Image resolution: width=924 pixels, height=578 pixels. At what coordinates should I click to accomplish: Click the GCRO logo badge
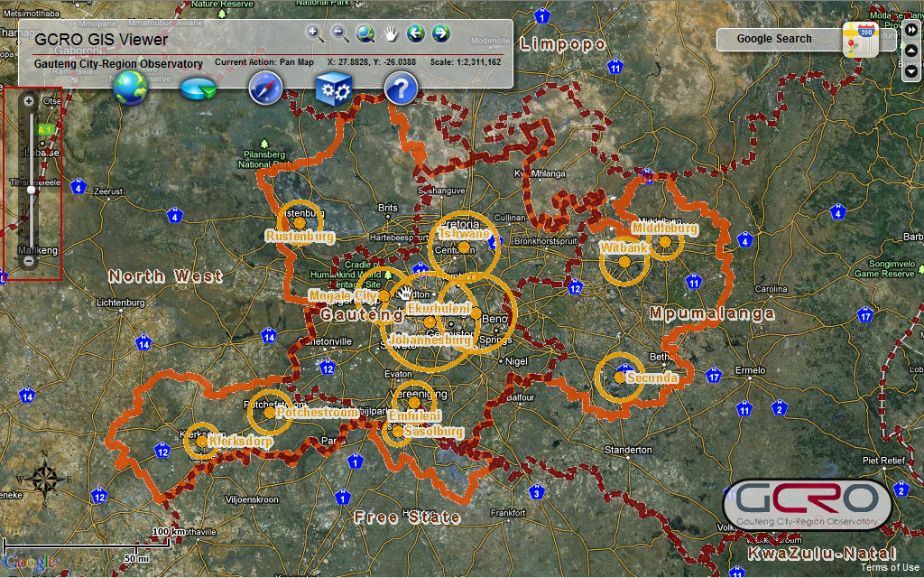807,504
